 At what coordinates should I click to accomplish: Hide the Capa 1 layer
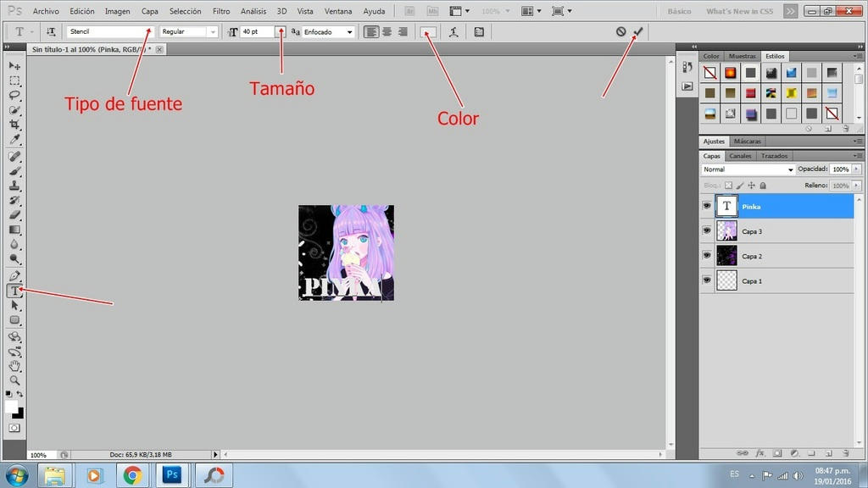(x=707, y=280)
